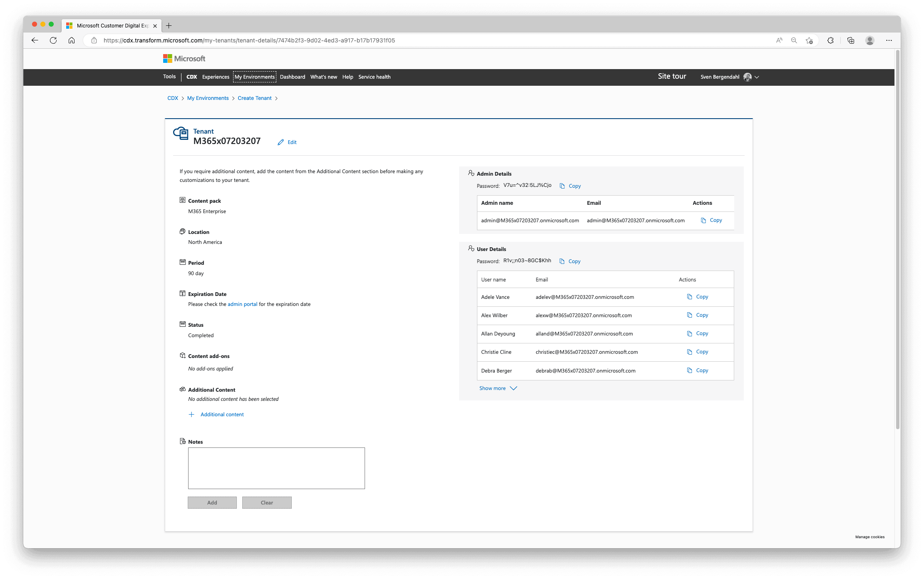Expand Show more users list
Viewport: 924px width, 579px height.
click(498, 388)
